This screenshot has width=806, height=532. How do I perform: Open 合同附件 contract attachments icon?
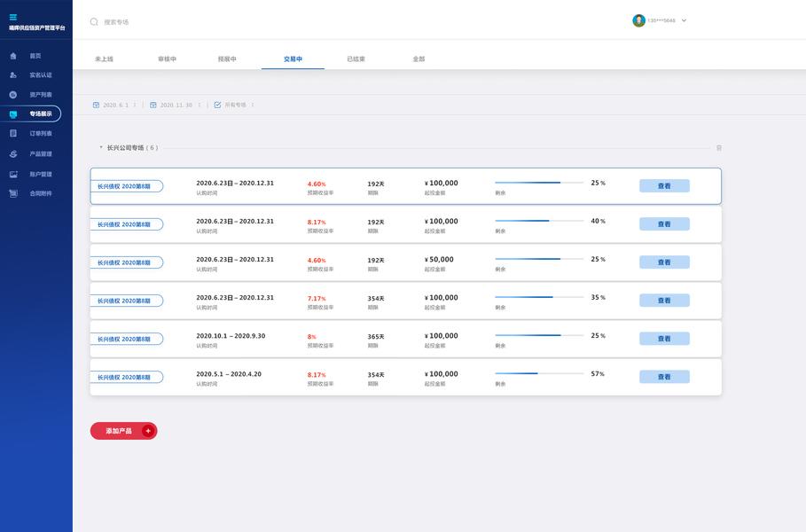click(x=13, y=193)
